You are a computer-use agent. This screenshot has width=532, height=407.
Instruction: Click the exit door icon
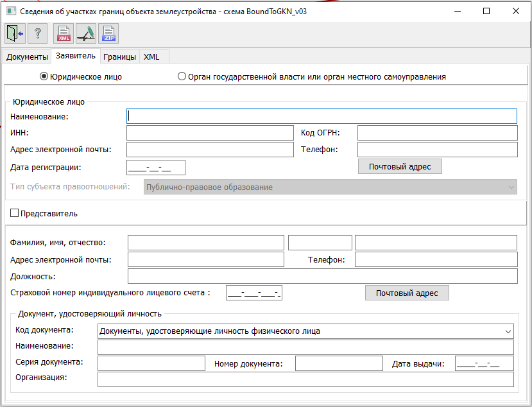pos(15,33)
